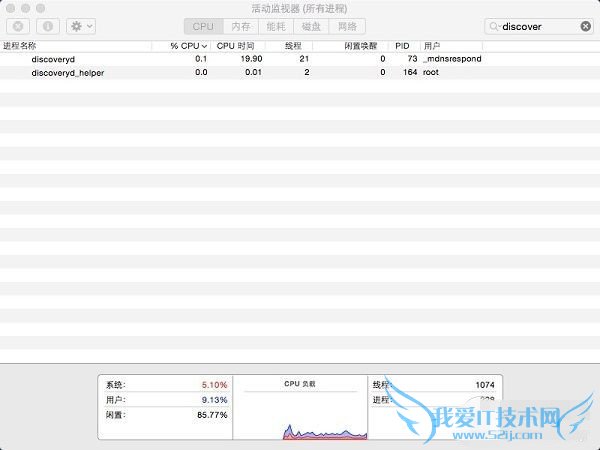Image resolution: width=600 pixels, height=450 pixels.
Task: Click the root user cell
Action: [x=430, y=72]
